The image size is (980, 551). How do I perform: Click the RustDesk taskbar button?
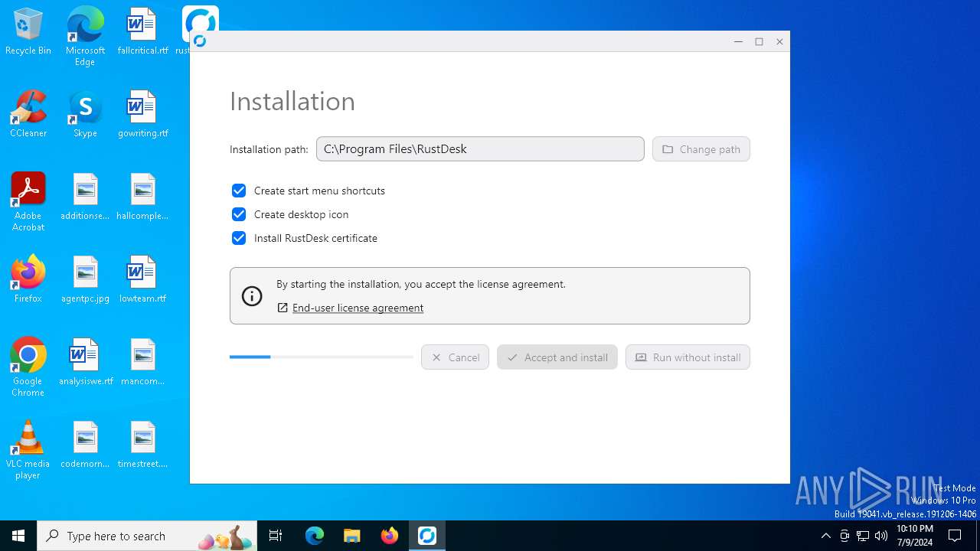coord(427,536)
